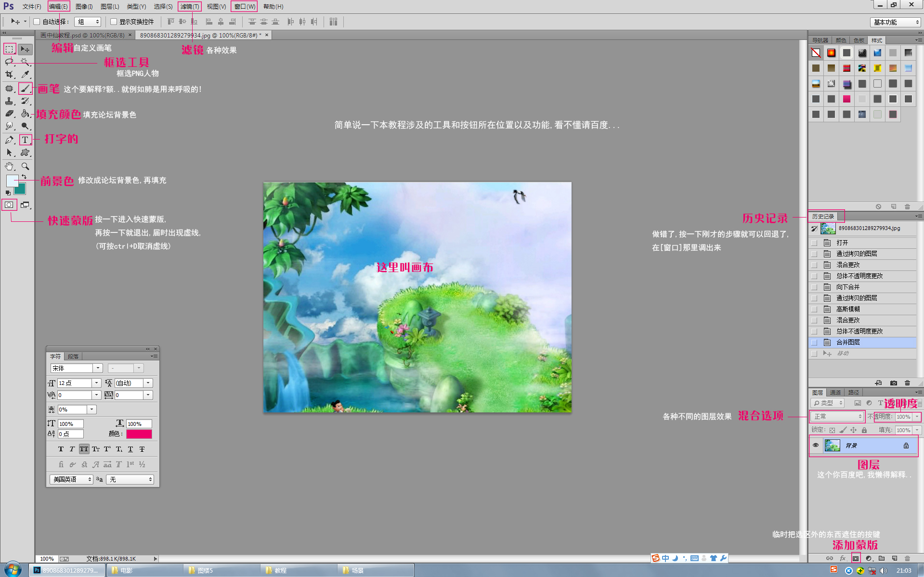The width and height of the screenshot is (924, 577).
Task: Select the Path Selection arrow tool
Action: [9, 153]
